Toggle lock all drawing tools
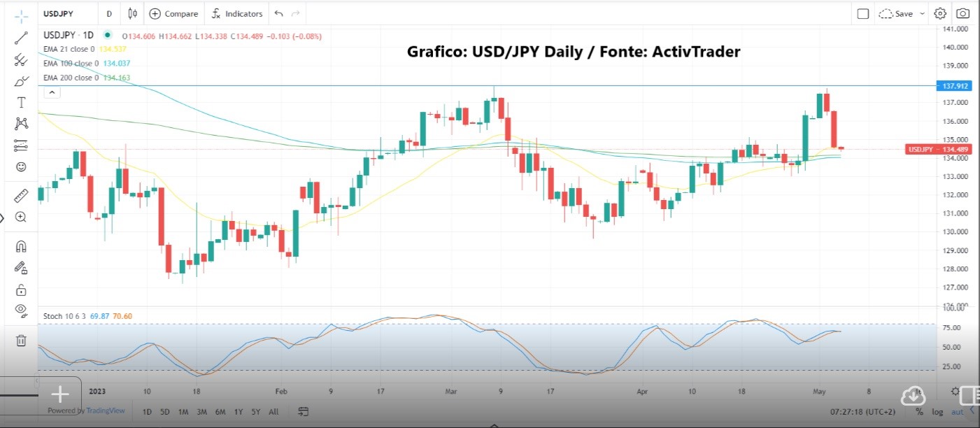Screen dimensions: 980x428 21,290
